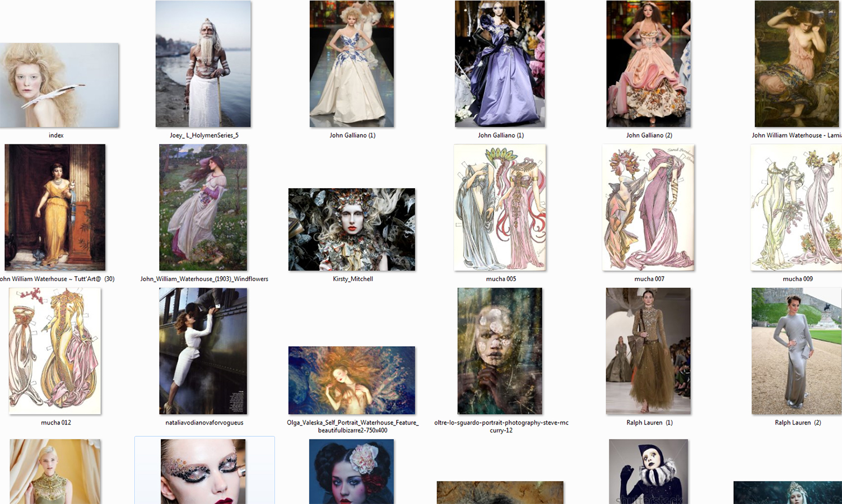Image resolution: width=842 pixels, height=504 pixels.
Task: Click the file name 'Ralph Lauren (2)'
Action: coord(798,423)
